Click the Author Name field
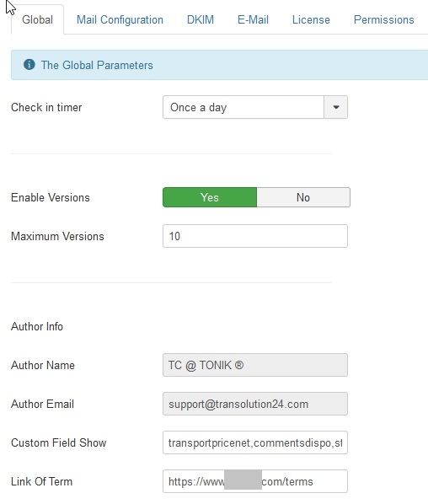Screen dimensions: 428x504 pos(255,365)
